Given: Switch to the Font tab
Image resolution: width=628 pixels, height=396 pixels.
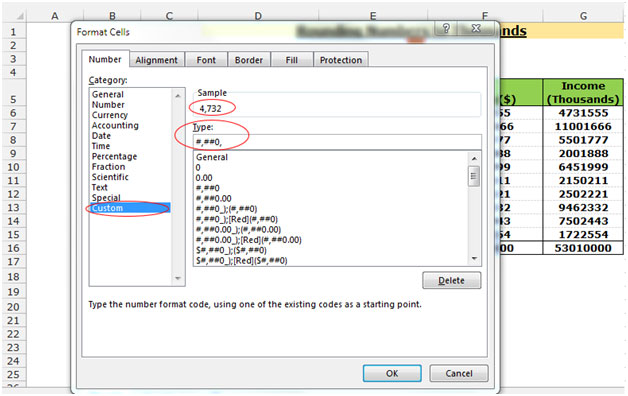Looking at the screenshot, I should pos(206,60).
